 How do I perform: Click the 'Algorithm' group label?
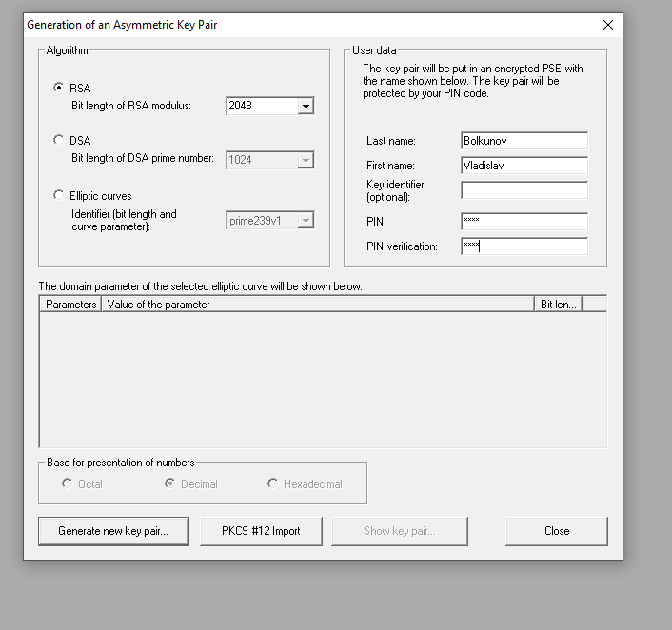point(67,50)
